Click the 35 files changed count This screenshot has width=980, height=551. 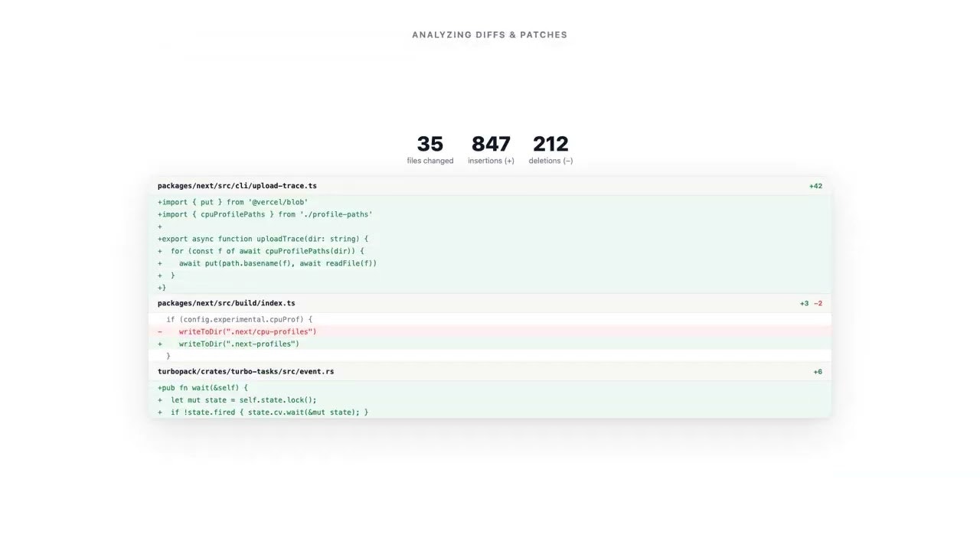[430, 144]
